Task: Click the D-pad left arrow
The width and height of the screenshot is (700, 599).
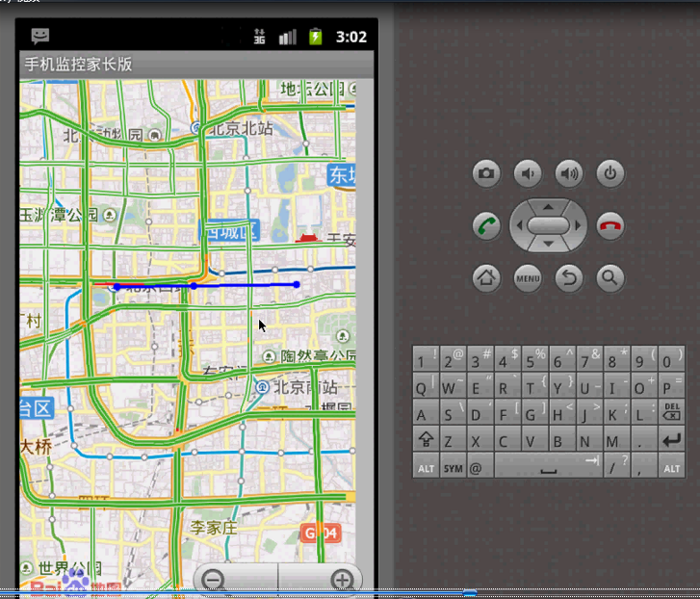Action: tap(519, 225)
